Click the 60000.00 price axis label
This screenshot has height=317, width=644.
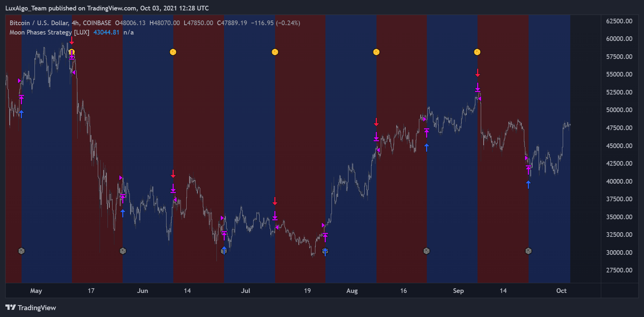coord(619,39)
